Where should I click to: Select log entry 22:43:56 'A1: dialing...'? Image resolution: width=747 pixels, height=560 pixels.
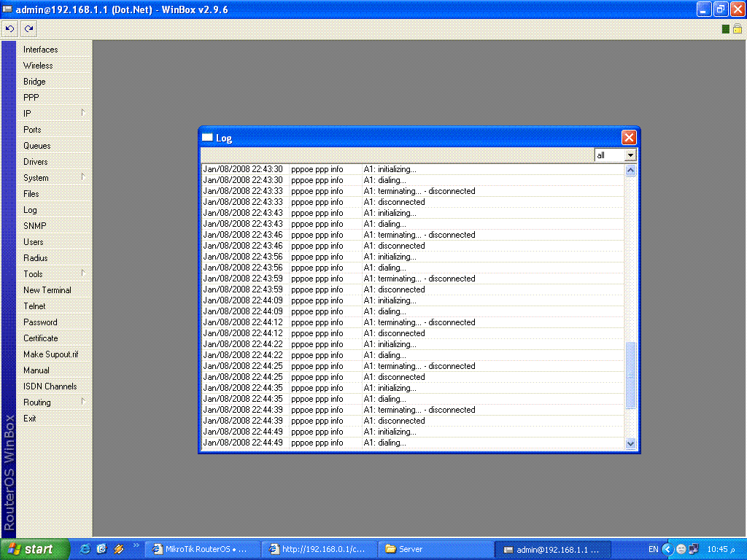coord(413,268)
